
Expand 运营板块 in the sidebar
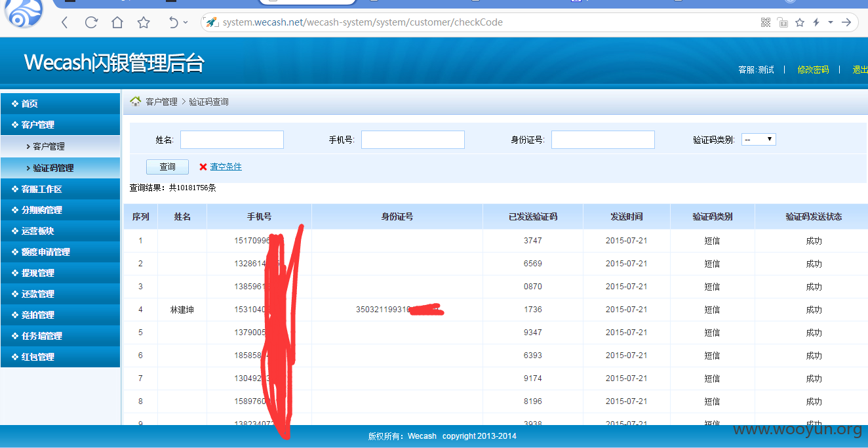[60, 231]
